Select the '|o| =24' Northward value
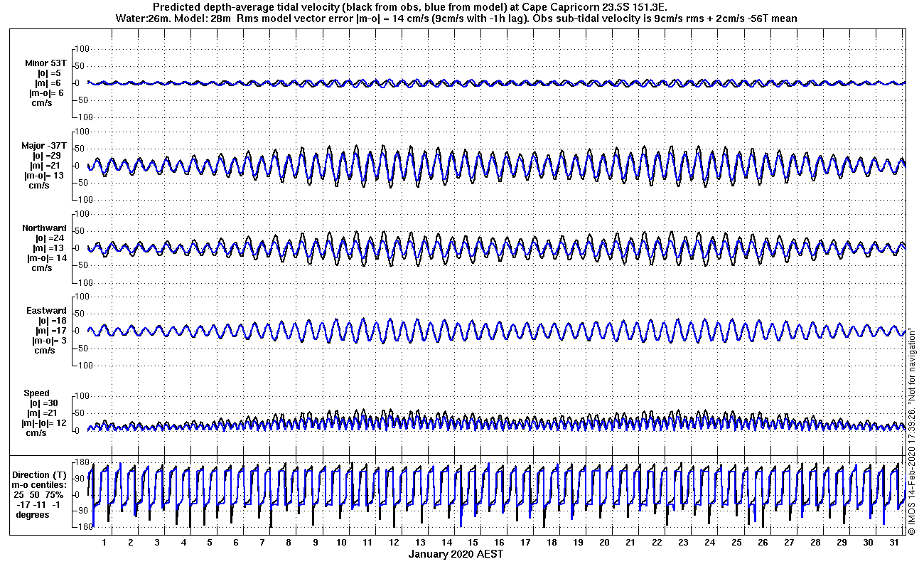The width and height of the screenshot is (924, 569). (50, 238)
